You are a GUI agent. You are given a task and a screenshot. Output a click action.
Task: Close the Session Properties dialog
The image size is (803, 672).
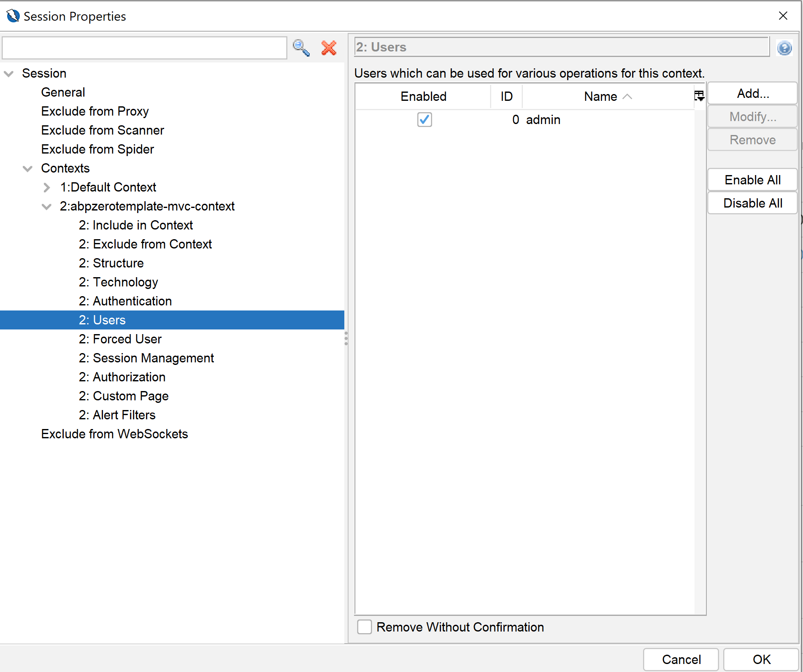(x=783, y=16)
